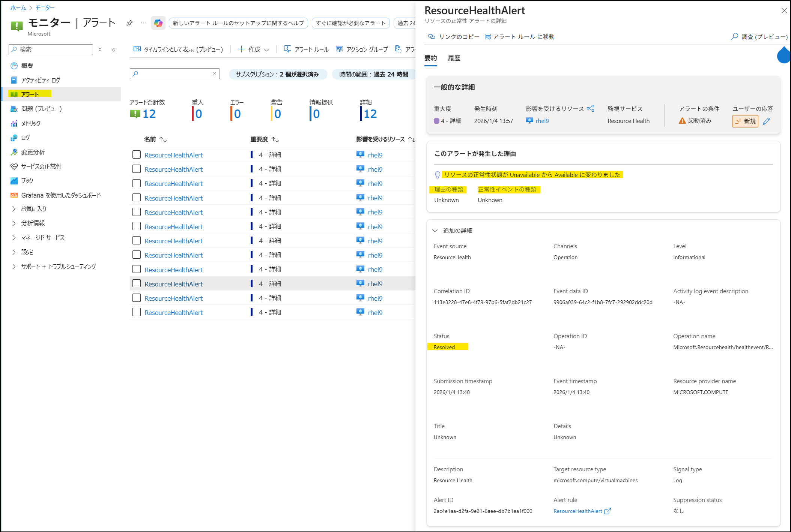Check the first ResourceHealthAlert row checkbox
791x532 pixels.
[x=137, y=155]
